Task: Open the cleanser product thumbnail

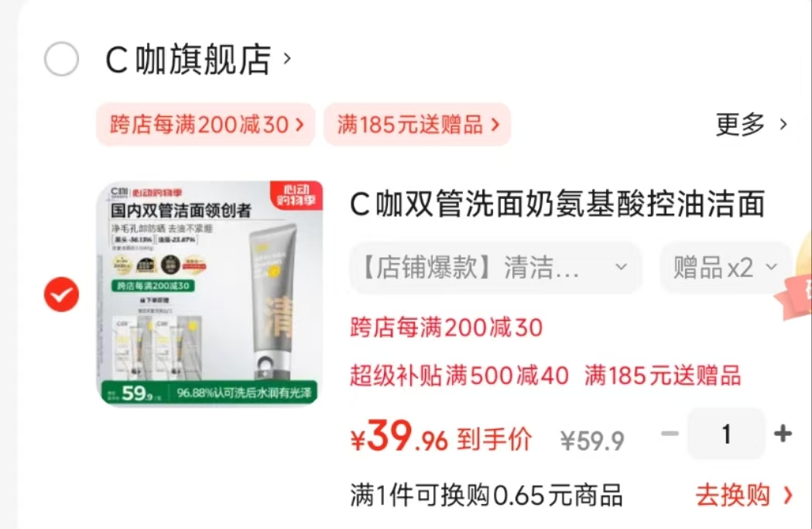Action: tap(210, 293)
